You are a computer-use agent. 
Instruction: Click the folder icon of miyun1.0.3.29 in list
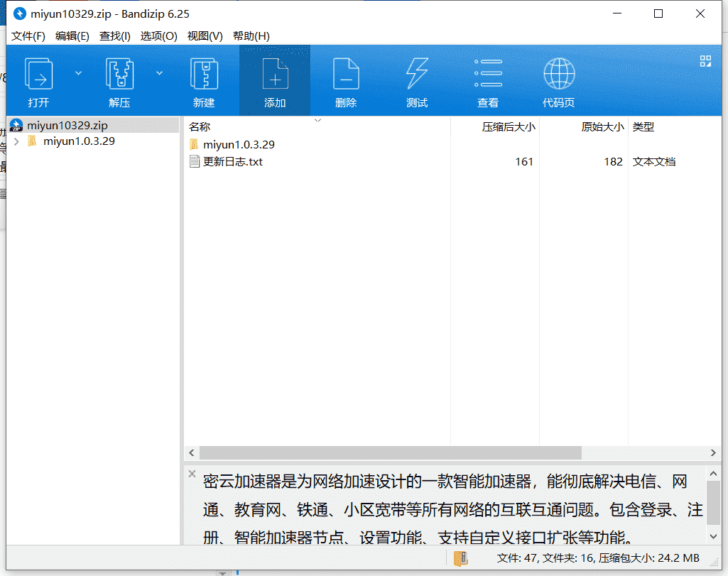[194, 144]
